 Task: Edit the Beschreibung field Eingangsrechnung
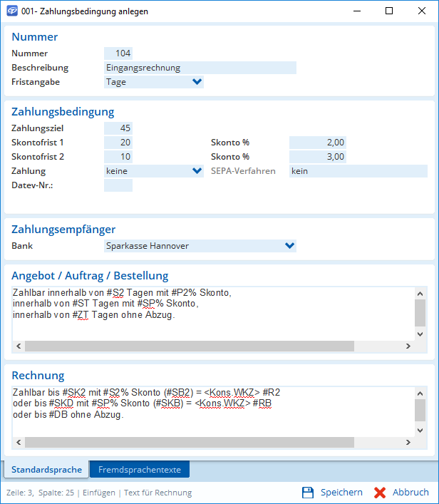(200, 68)
